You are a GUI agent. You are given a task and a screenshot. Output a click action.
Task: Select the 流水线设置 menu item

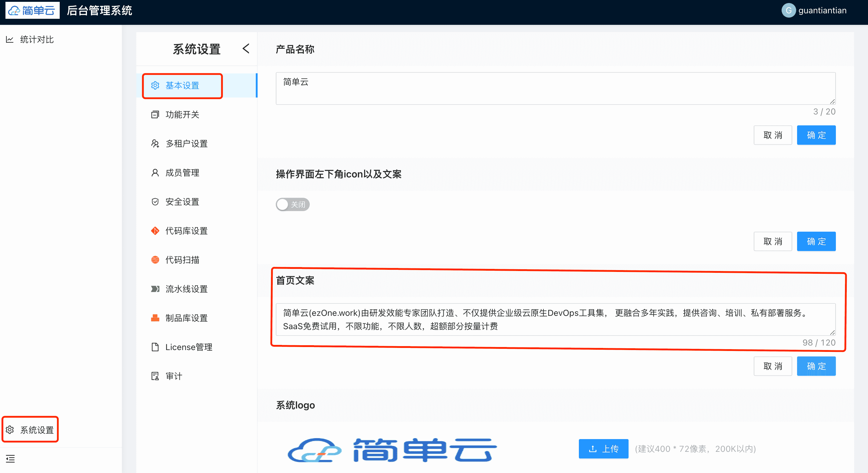(197, 289)
